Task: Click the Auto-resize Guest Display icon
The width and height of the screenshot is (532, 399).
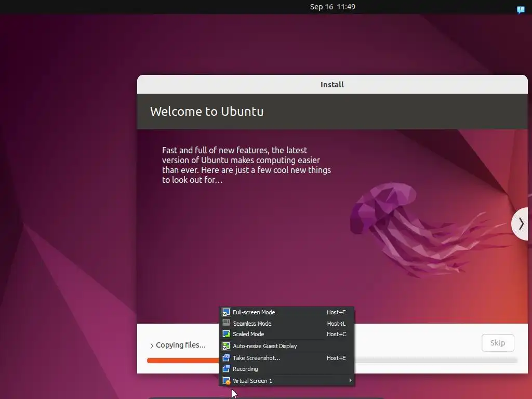Action: (226, 346)
